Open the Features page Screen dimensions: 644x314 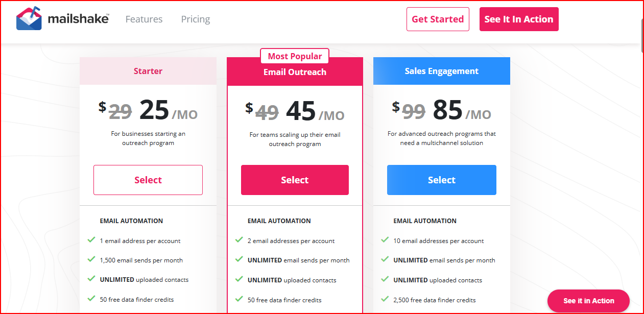click(144, 19)
